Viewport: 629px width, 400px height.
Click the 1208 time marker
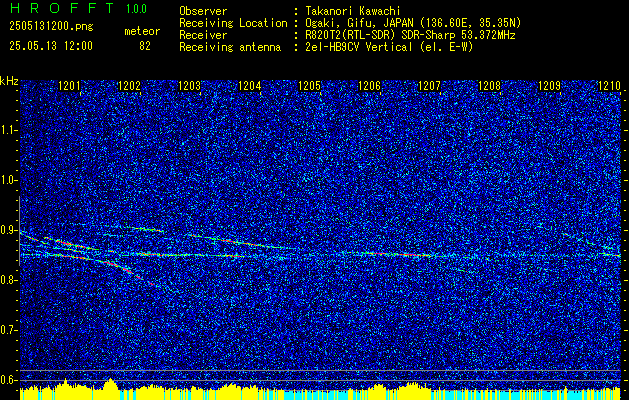[x=490, y=86]
